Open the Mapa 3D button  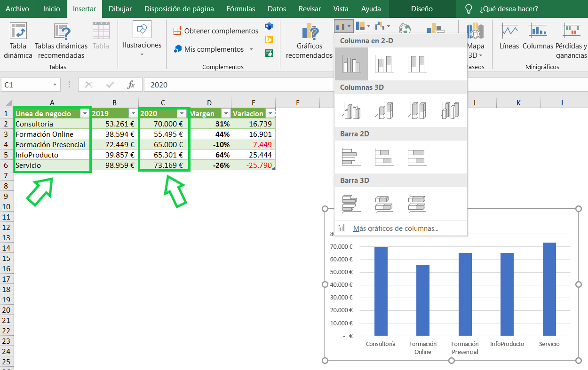(x=476, y=41)
